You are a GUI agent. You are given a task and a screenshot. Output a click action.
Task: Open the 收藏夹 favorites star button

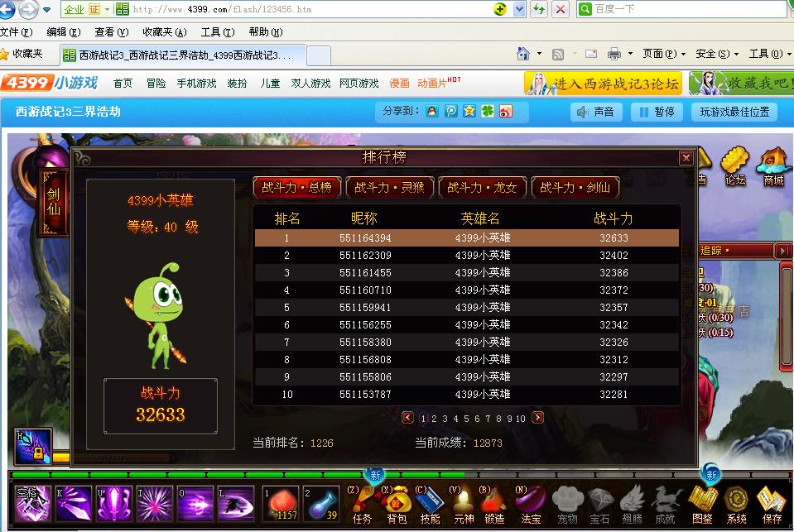22,54
